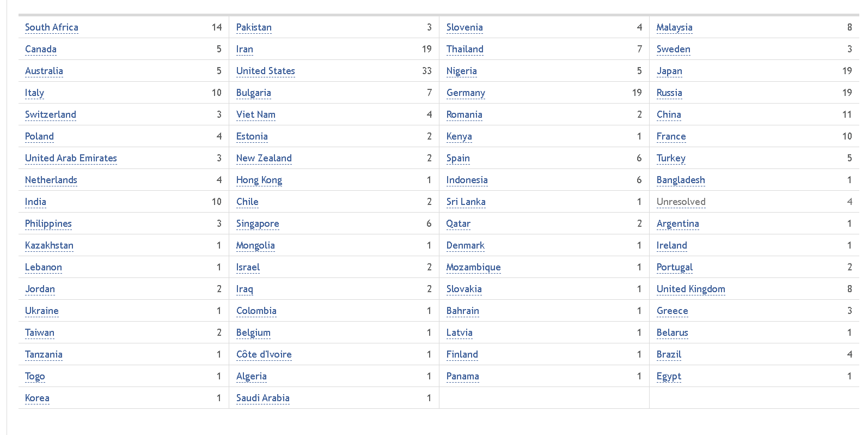
Task: Select the Germany link
Action: (x=466, y=93)
